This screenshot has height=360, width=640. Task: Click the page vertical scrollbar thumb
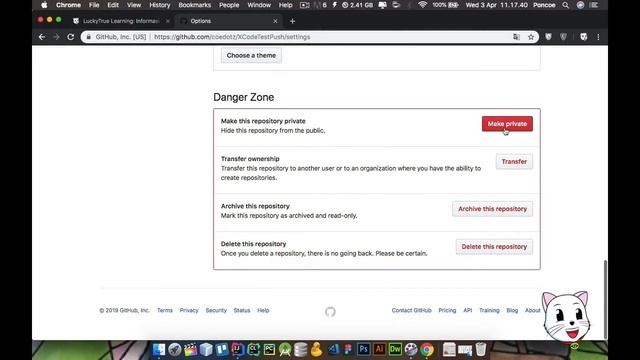[x=605, y=299]
